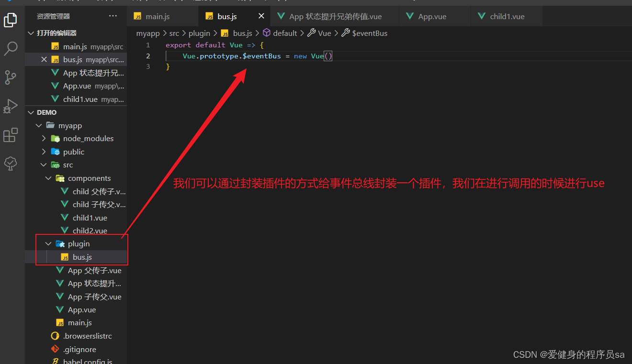Open App.vue entry in open editors list

[76, 86]
